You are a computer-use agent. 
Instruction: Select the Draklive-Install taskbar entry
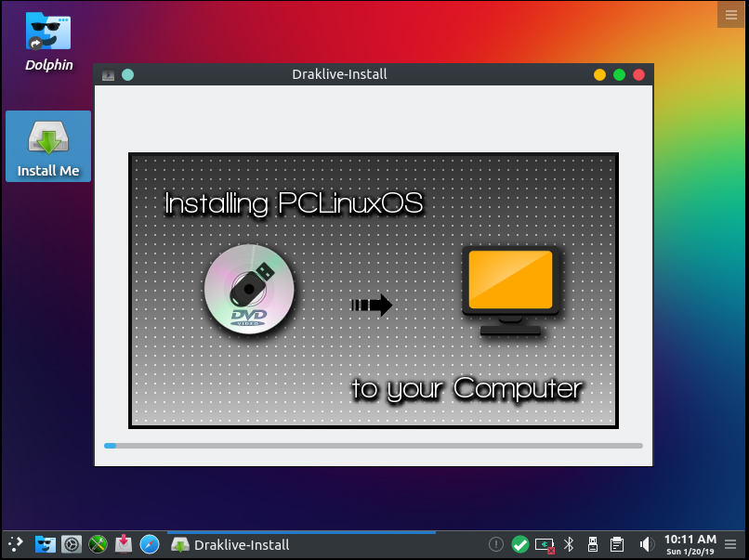231,545
